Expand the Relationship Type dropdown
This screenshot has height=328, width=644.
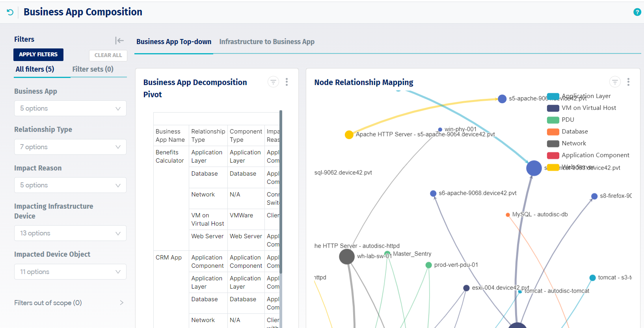coord(70,147)
